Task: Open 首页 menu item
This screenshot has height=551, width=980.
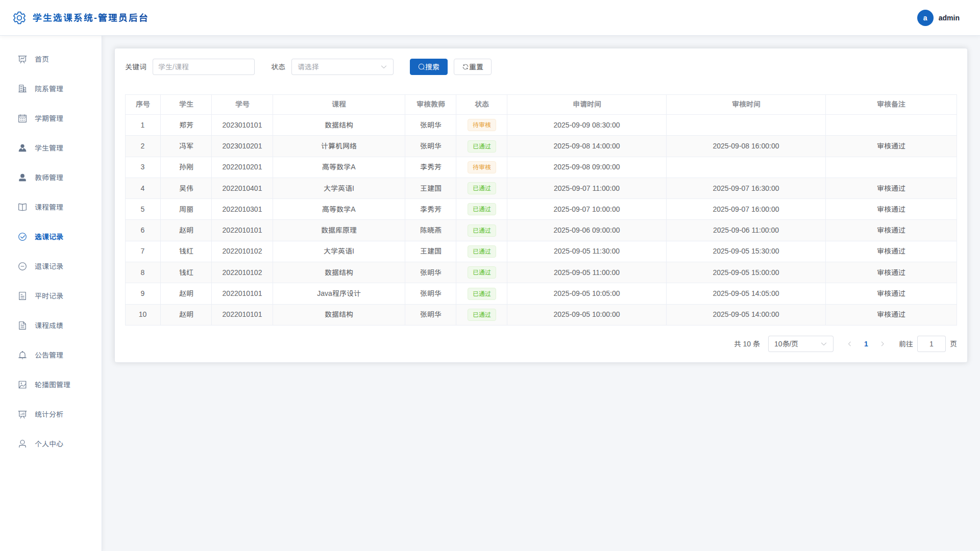Action: [x=51, y=59]
